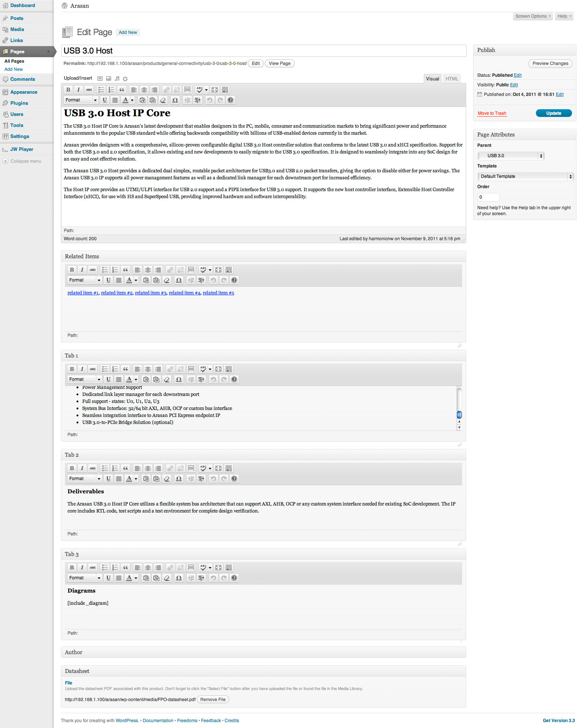Toggle italic formatting in Tab 3 editor
This screenshot has height=728, width=582.
pyautogui.click(x=82, y=567)
